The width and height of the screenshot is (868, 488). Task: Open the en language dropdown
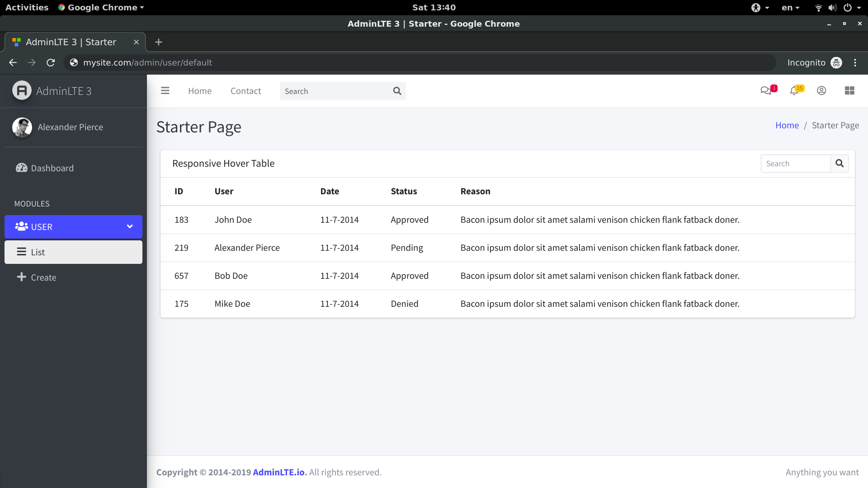click(x=790, y=8)
